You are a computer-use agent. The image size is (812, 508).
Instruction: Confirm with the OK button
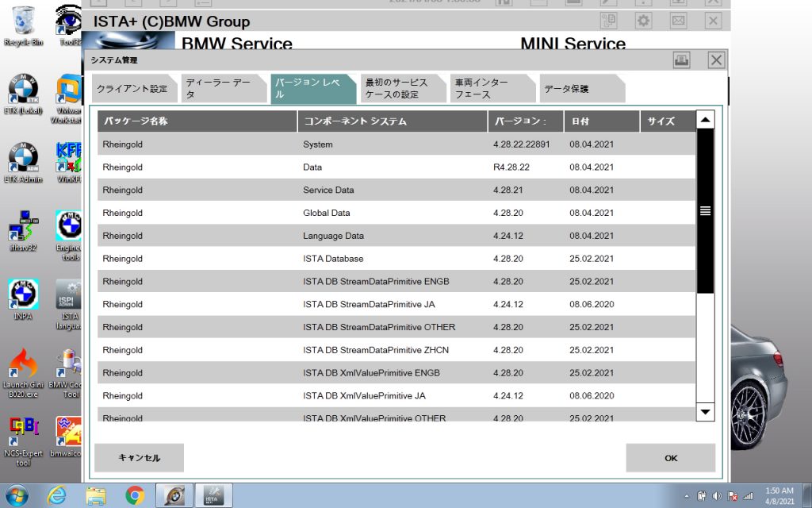(x=671, y=458)
